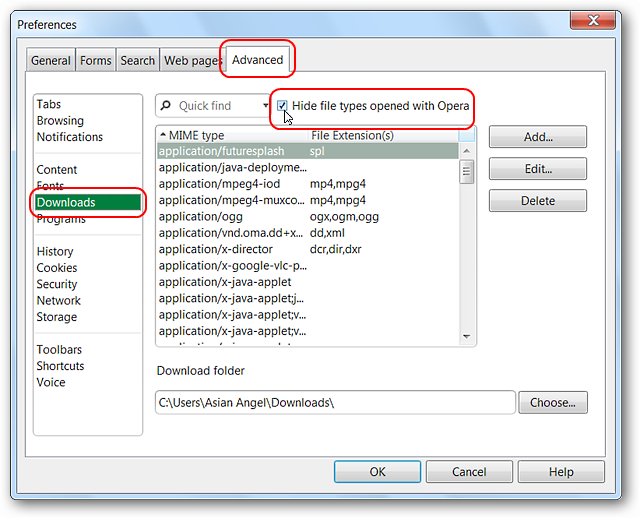The image size is (640, 518).
Task: Select the application/vnd.oma.dd+x... row
Action: 308,233
